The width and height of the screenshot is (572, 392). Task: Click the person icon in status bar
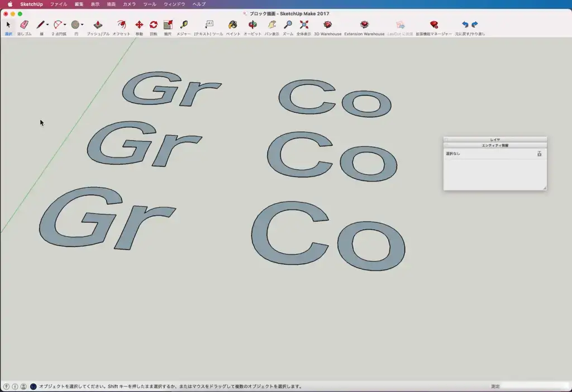[x=23, y=386]
